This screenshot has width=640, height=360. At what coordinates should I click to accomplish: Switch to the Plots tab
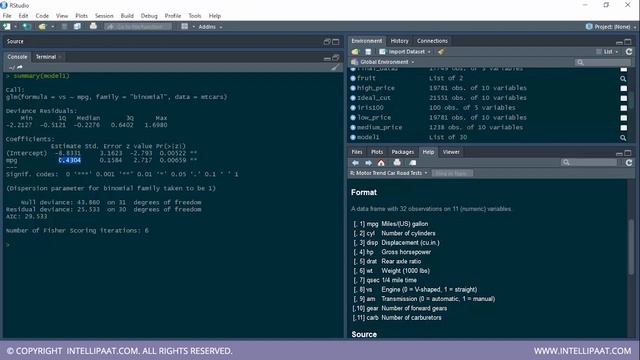pos(377,152)
